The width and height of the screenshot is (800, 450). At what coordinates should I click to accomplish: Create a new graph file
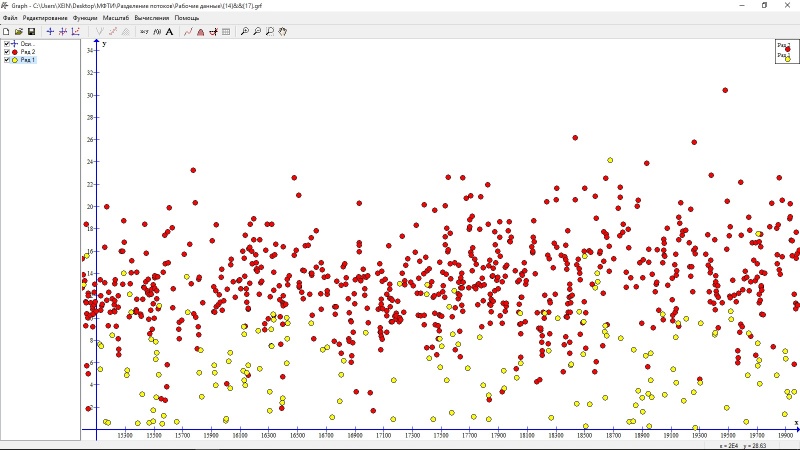pos(6,32)
